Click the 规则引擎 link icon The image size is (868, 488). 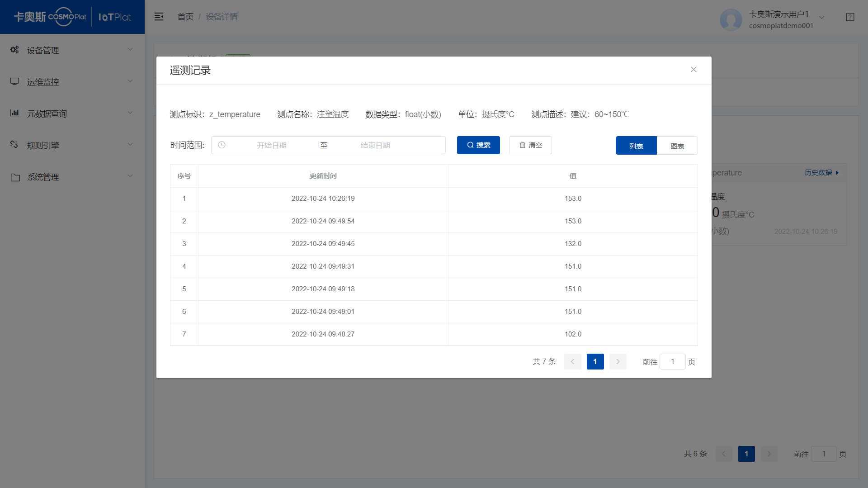point(15,145)
